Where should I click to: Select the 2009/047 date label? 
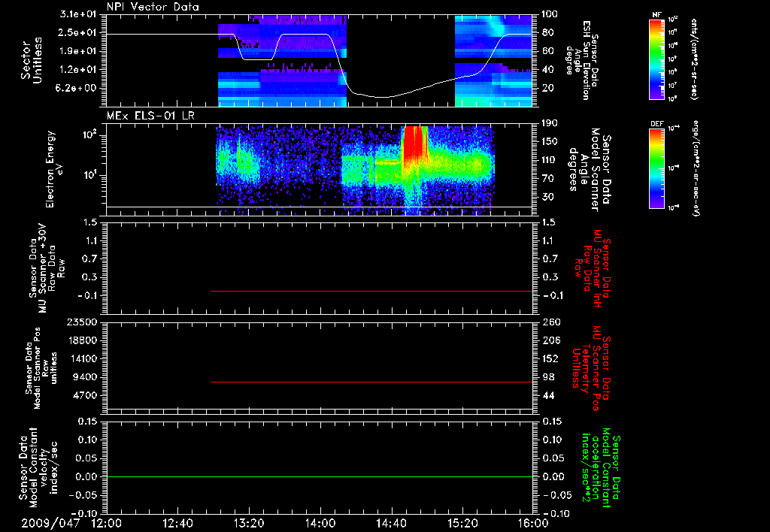click(50, 523)
